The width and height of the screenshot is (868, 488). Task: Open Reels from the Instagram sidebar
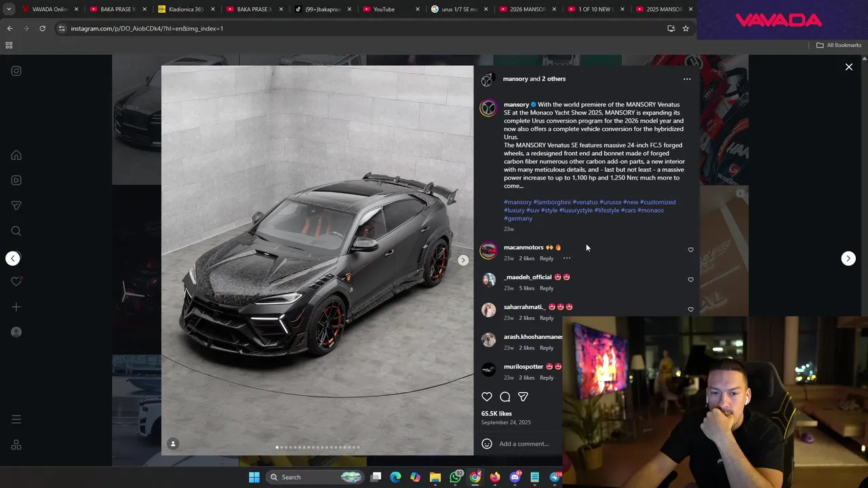click(x=16, y=180)
